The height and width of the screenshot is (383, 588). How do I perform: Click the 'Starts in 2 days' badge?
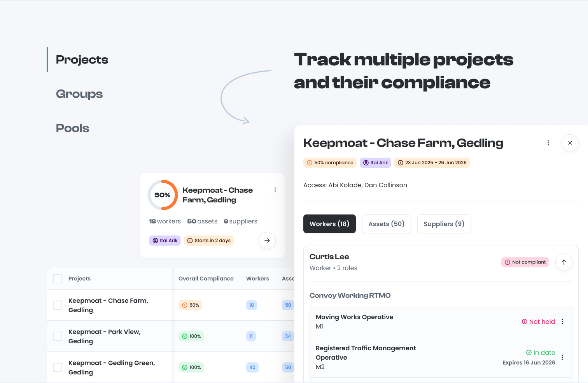(x=209, y=241)
